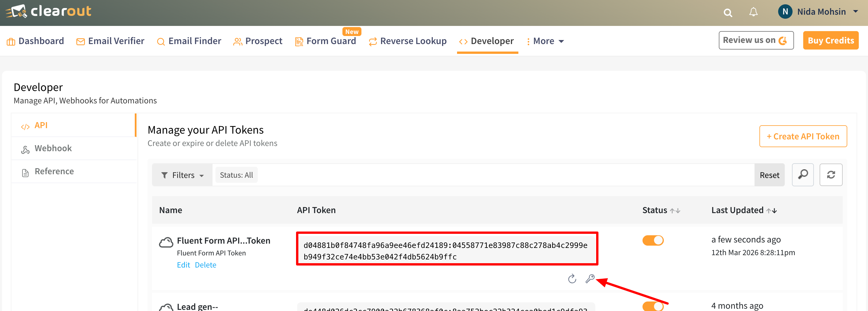
Task: Regenerate the Fluent Form API token
Action: coord(572,279)
